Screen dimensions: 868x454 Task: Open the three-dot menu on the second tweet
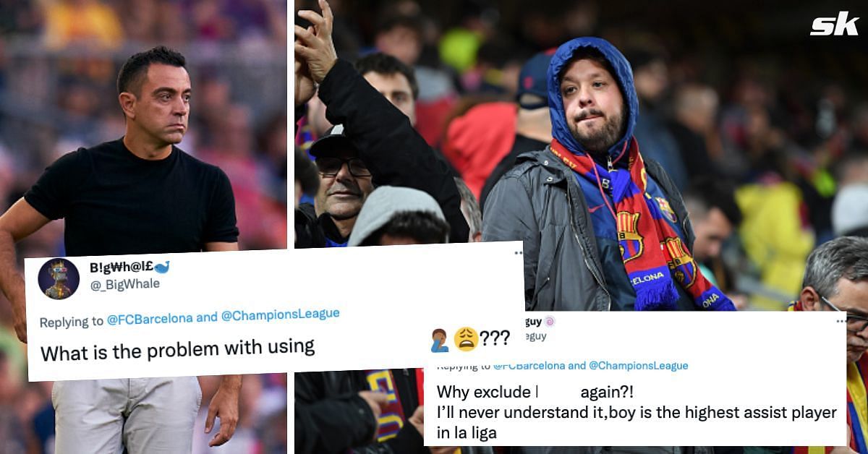(842, 322)
